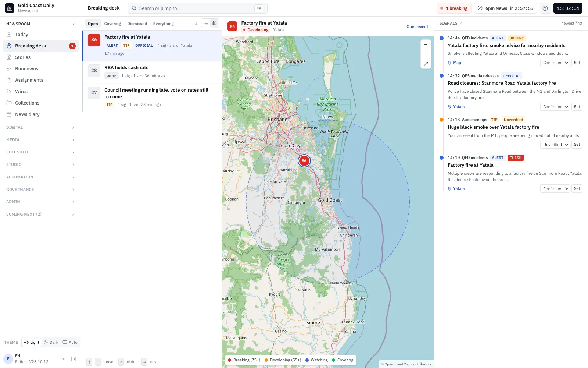Collapse the NEWSROOM section

pos(41,24)
